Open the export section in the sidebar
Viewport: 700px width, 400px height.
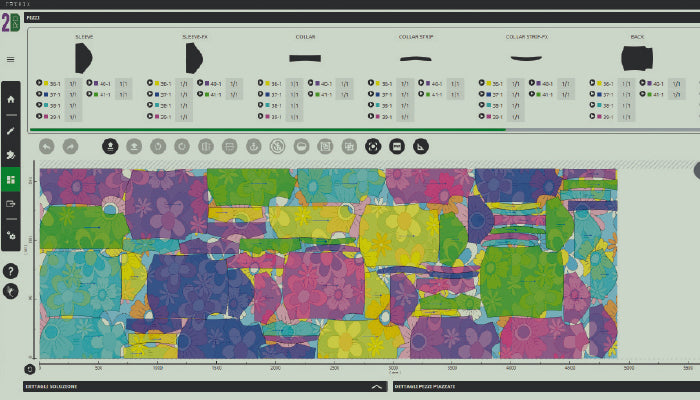[11, 205]
